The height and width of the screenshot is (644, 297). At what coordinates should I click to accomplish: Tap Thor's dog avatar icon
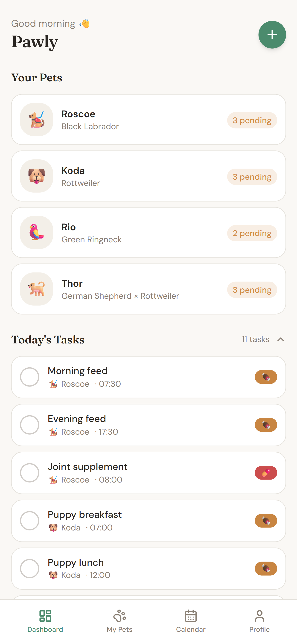37,289
